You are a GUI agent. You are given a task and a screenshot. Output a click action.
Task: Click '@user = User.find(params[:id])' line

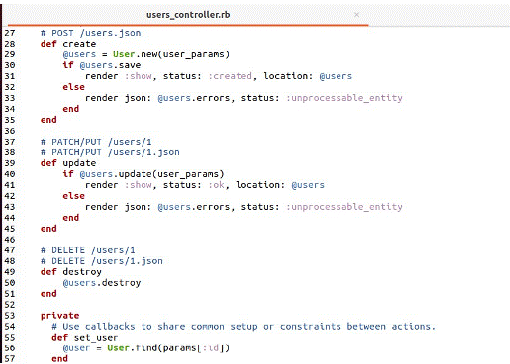click(x=146, y=348)
